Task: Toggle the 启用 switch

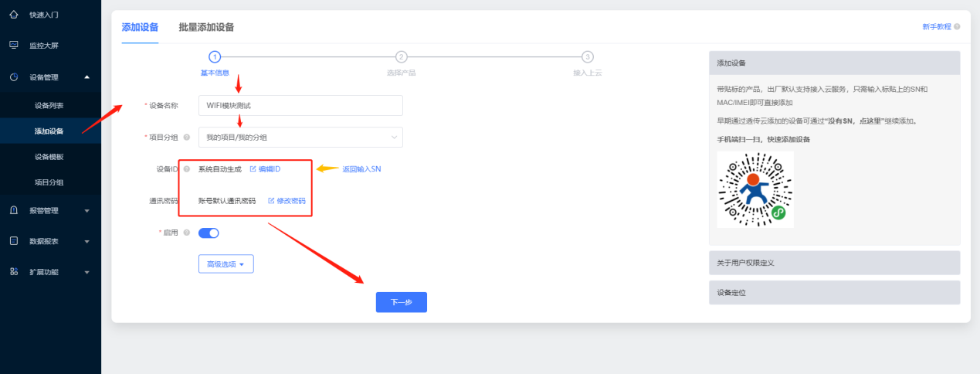Action: tap(209, 233)
